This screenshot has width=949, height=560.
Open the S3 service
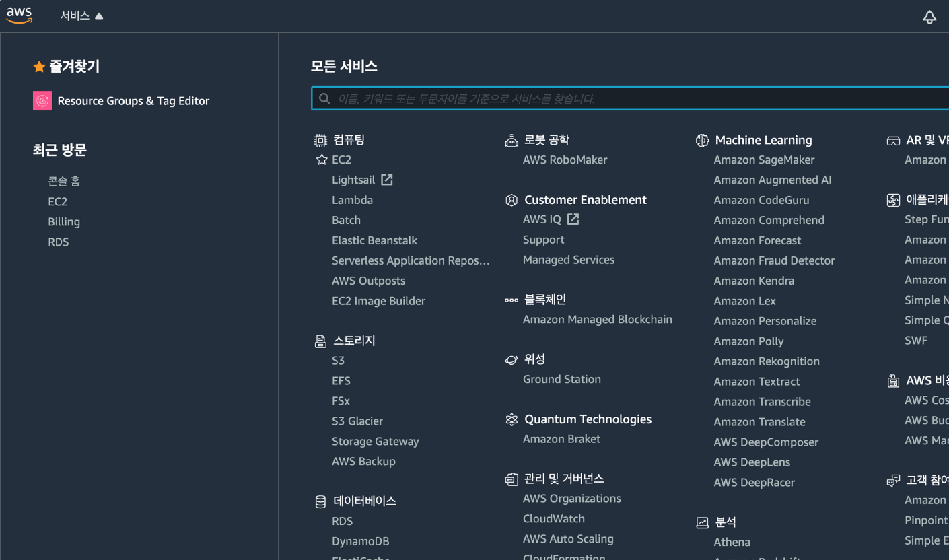338,361
